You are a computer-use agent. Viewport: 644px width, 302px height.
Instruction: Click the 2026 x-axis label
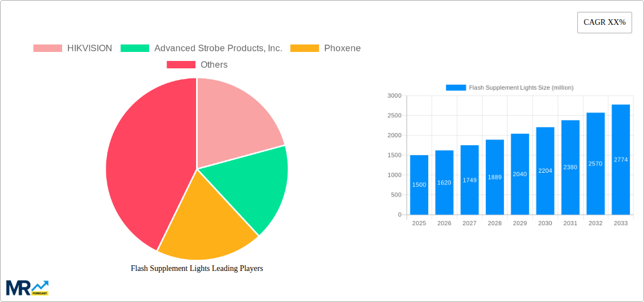pos(445,223)
